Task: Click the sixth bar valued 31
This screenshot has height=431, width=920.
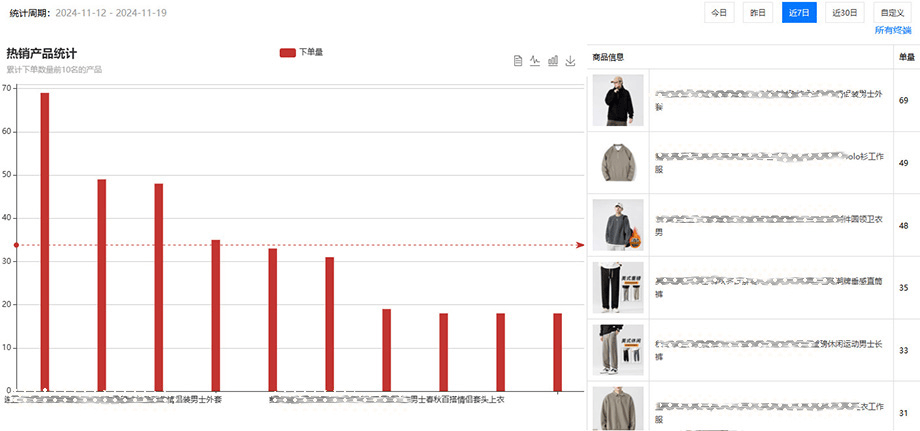Action: pos(330,324)
